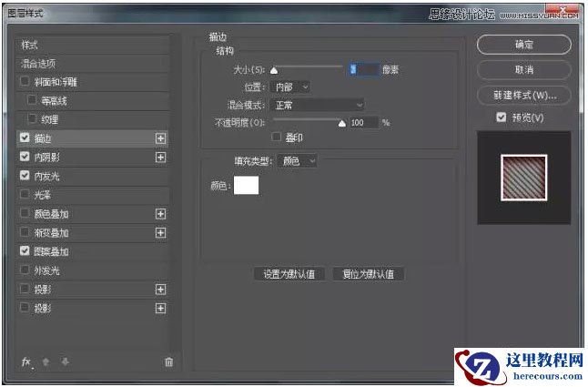Open the 填充类型 dropdown showing 颜色
Image resolution: width=588 pixels, height=387 pixels.
pos(297,161)
